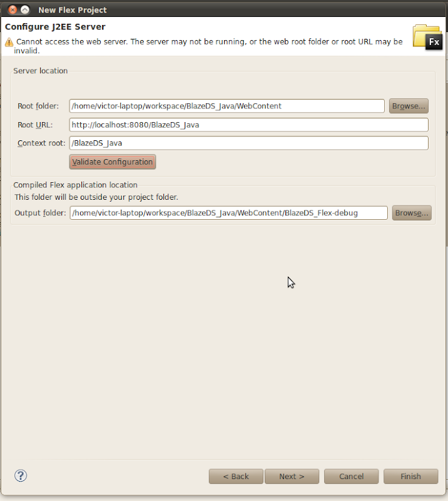Click the warning triangle icon
This screenshot has width=448, height=501.
tap(9, 42)
